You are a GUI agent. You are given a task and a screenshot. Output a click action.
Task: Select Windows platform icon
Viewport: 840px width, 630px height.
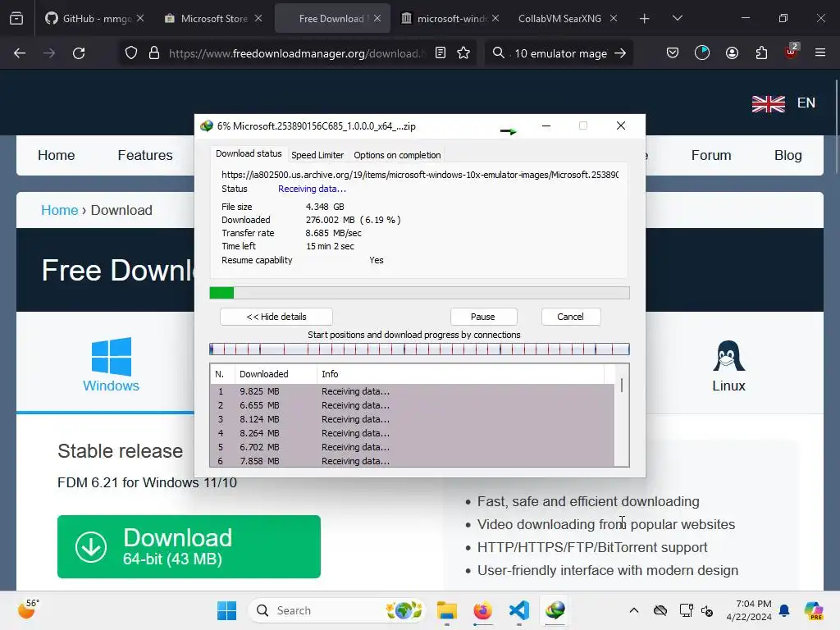[x=111, y=363]
